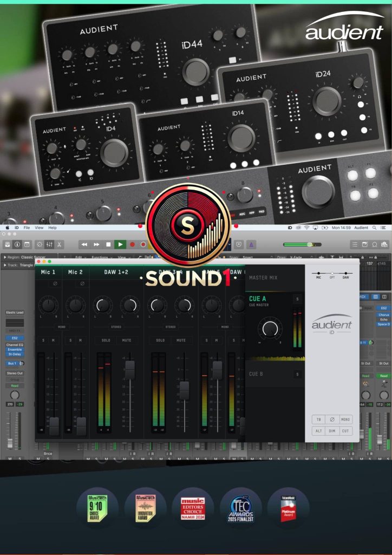Toggle the Logic Inspector info button
The width and height of the screenshot is (392, 555).
pyautogui.click(x=17, y=244)
